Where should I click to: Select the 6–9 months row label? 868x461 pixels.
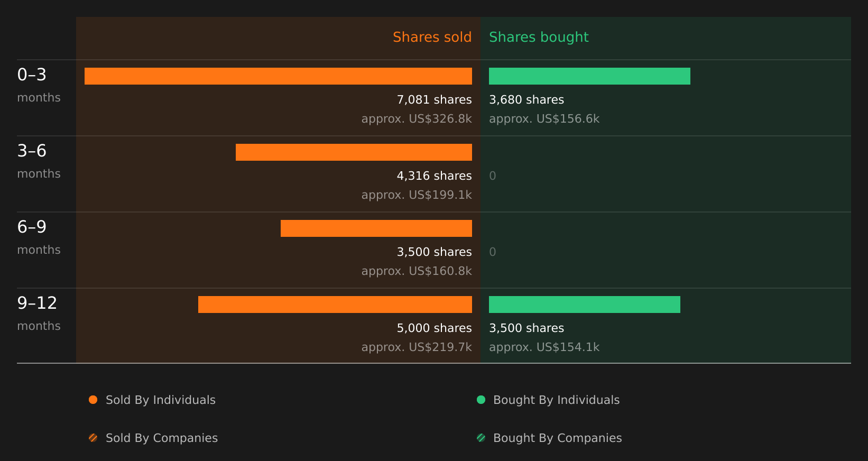tap(39, 237)
